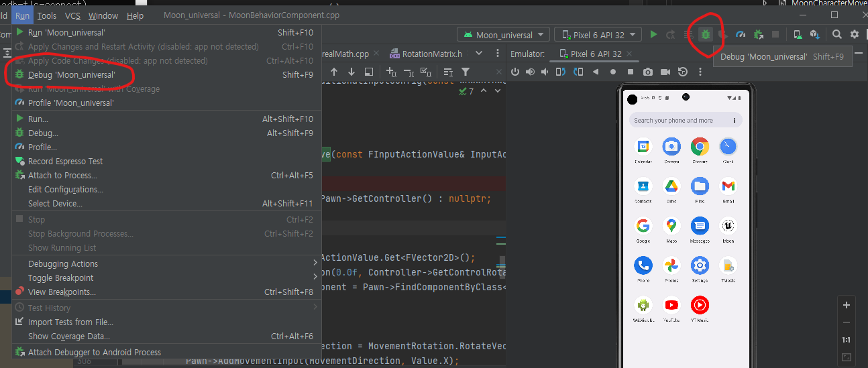Image resolution: width=868 pixels, height=368 pixels.
Task: Click emulator 1:1 actual size button
Action: [x=847, y=340]
